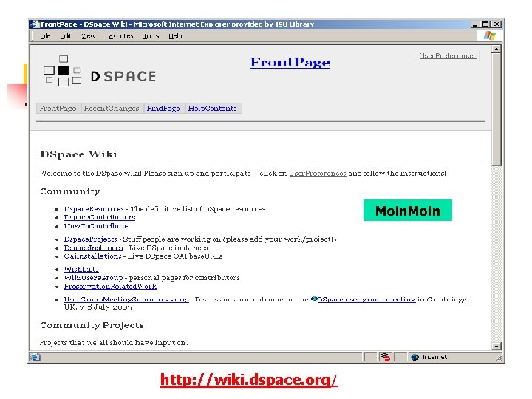Open the Favorites menu
532x399 pixels.
pos(119,36)
